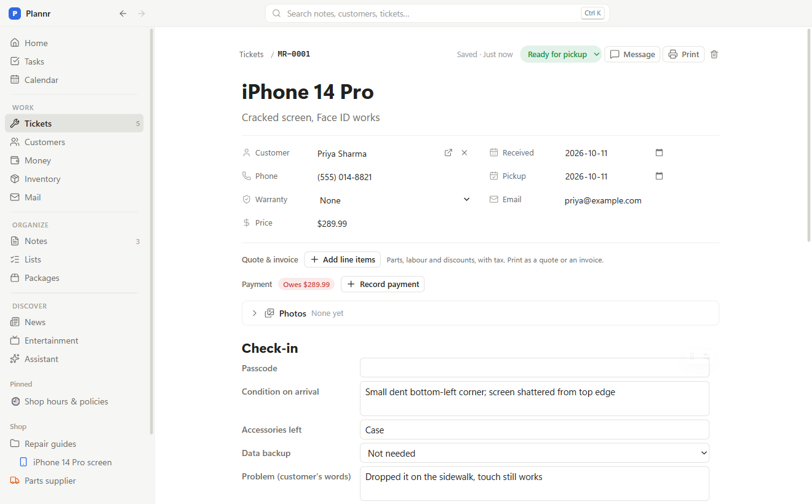Screen dimensions: 812x504
Task: Open the Data backup dropdown
Action: [x=535, y=453]
